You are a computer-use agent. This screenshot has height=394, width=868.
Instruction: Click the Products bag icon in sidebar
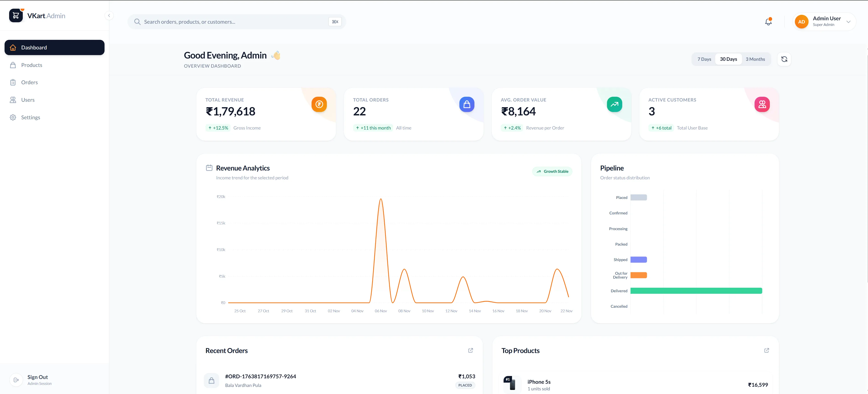[13, 65]
